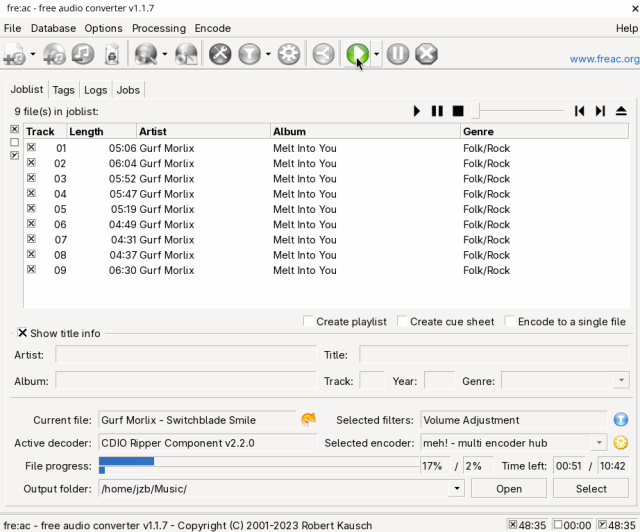This screenshot has height=532, width=640.
Task: Visit the www.freac.org link
Action: coord(604,59)
